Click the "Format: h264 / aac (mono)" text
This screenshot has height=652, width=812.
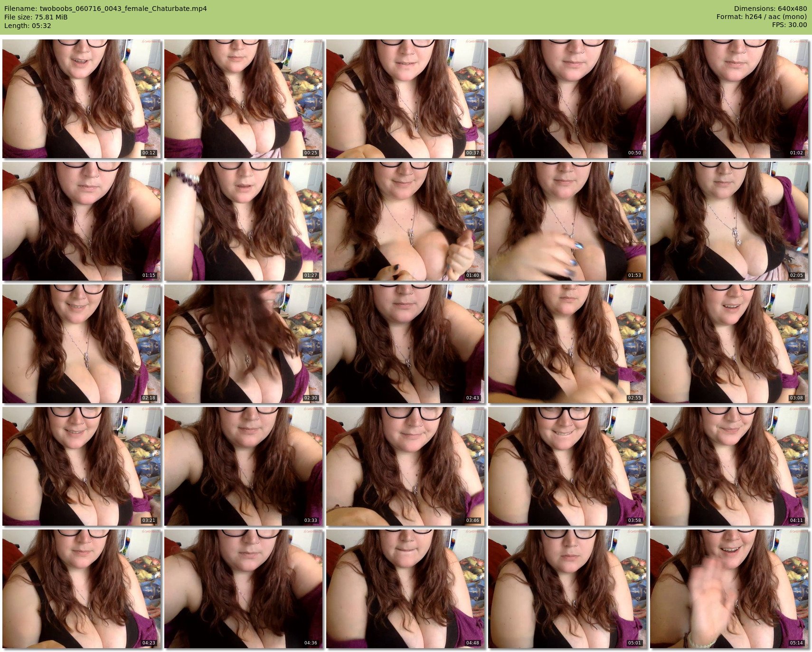pyautogui.click(x=762, y=17)
